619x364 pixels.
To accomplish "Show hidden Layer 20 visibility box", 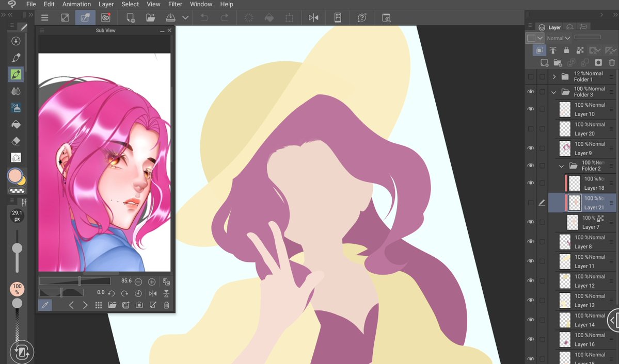I will tap(531, 128).
